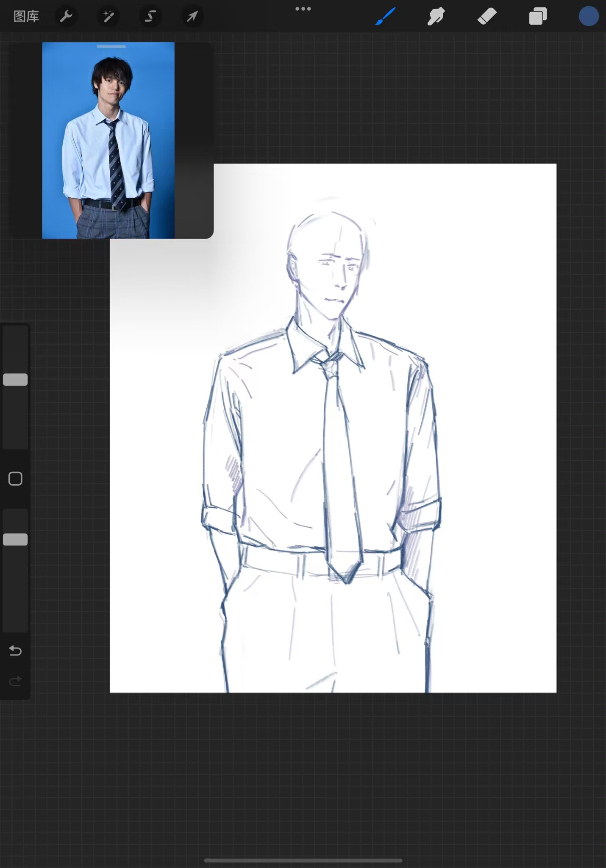This screenshot has height=868, width=606.
Task: Open the Adjustments magic wand menu
Action: [x=108, y=17]
